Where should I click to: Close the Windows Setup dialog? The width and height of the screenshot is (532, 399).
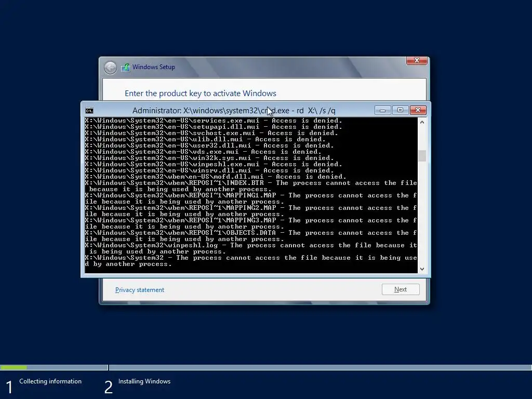tap(417, 60)
